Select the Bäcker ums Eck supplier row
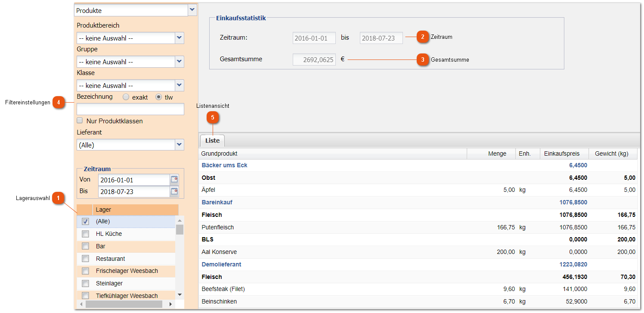The width and height of the screenshot is (644, 313). click(x=418, y=166)
